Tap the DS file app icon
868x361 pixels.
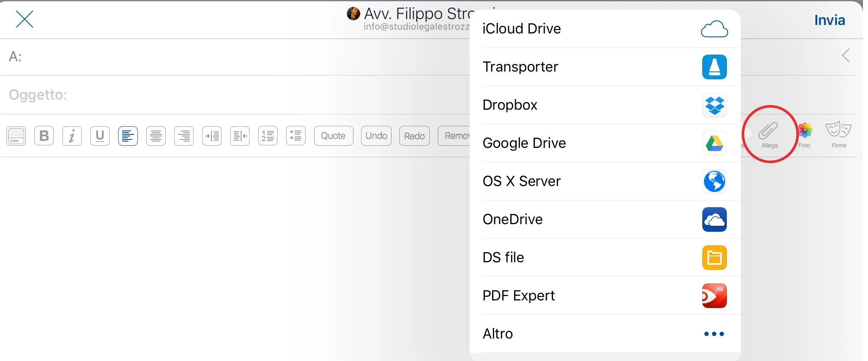click(x=715, y=258)
